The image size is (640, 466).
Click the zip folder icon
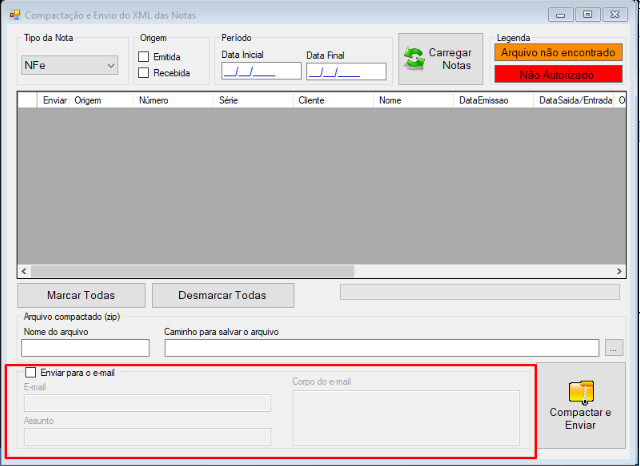581,392
